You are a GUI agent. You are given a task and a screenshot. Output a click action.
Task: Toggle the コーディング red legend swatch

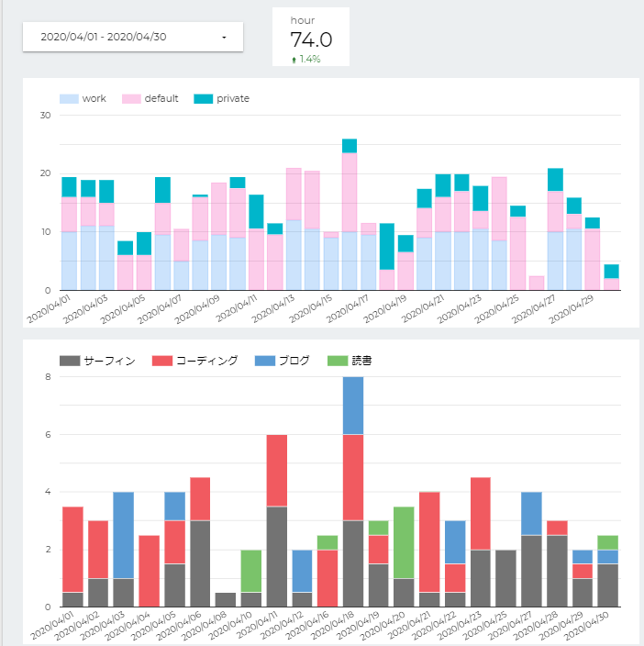pyautogui.click(x=162, y=361)
